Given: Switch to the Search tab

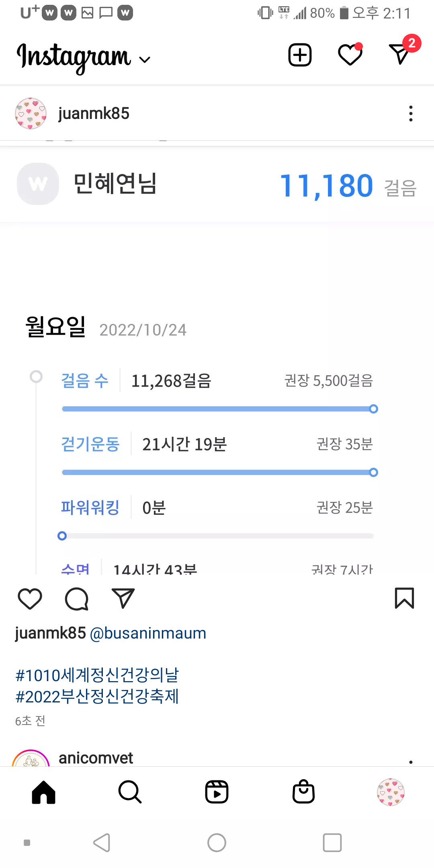Looking at the screenshot, I should click(130, 792).
